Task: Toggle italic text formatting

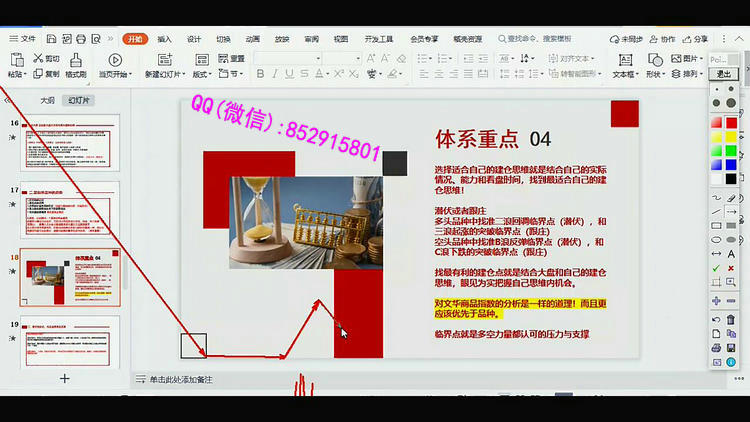Action: (275, 74)
